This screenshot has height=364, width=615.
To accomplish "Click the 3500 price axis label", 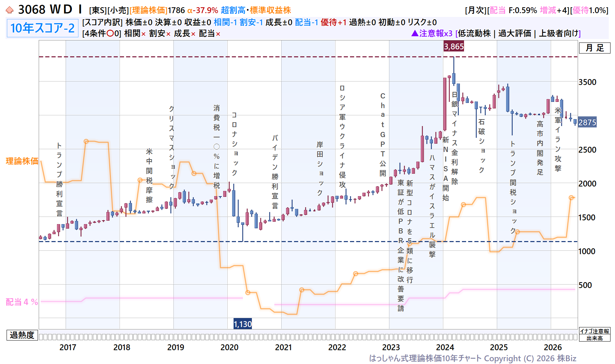I will [587, 82].
